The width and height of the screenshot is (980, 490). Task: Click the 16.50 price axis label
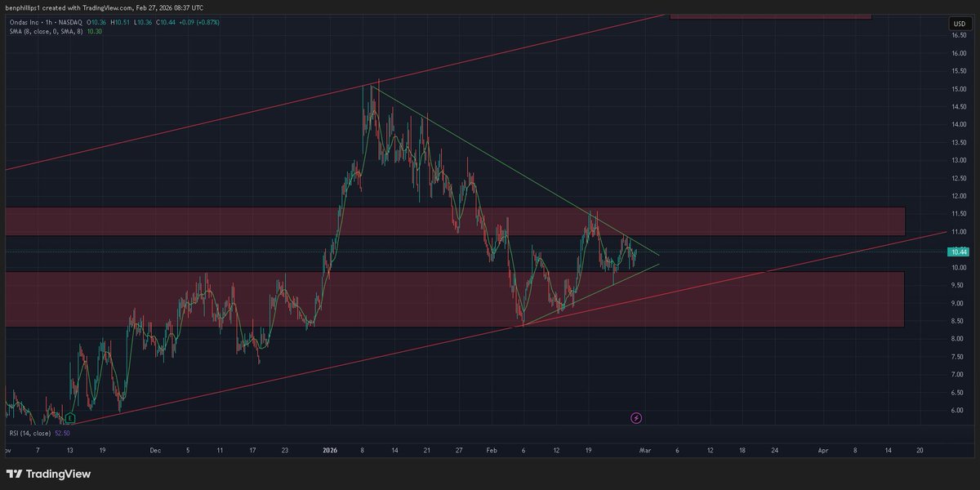[x=958, y=34]
